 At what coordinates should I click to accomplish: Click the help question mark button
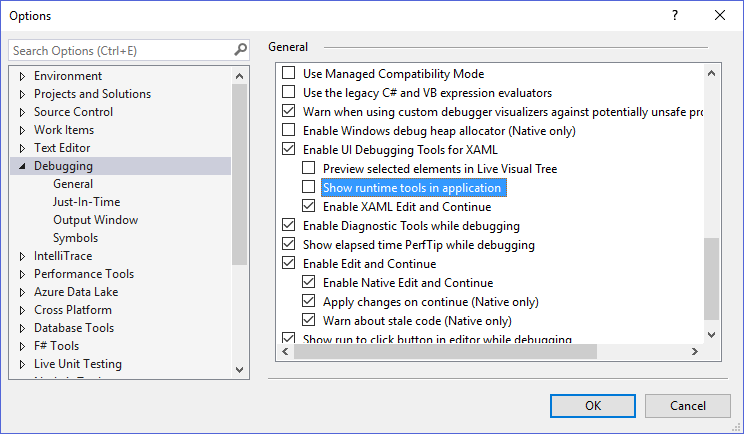(675, 16)
